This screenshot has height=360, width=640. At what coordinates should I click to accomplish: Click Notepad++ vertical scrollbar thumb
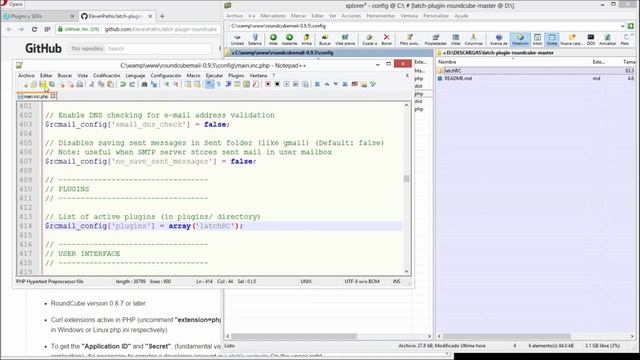(407, 179)
